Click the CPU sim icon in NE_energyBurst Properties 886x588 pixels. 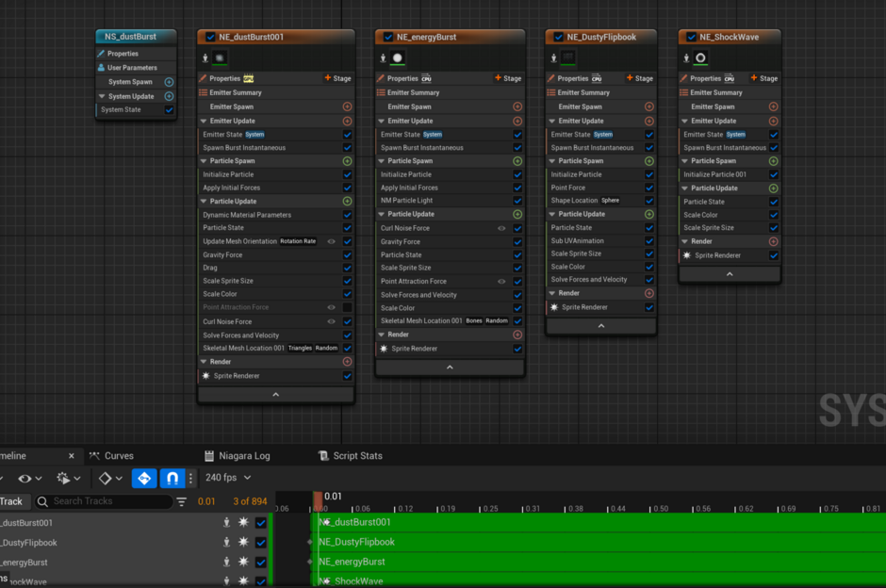coord(426,78)
